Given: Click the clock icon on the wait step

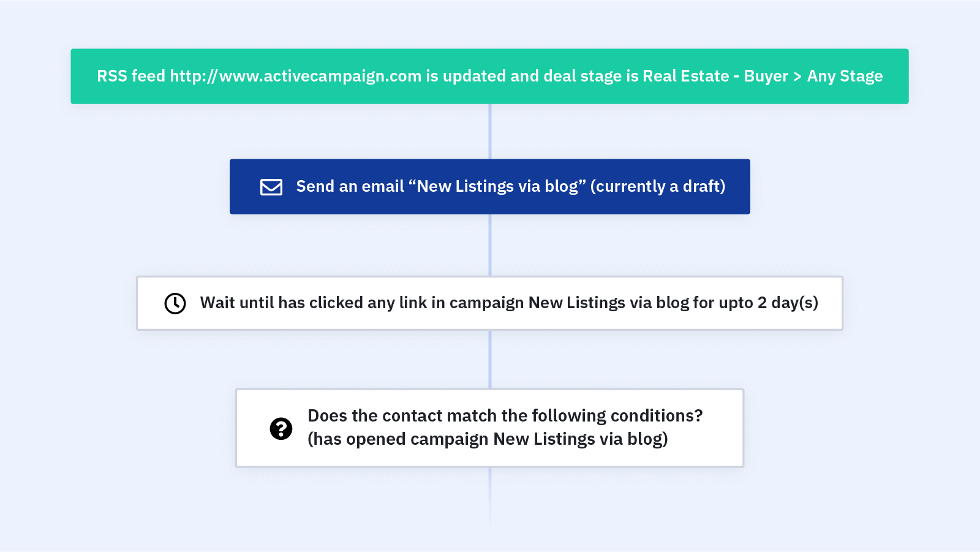Looking at the screenshot, I should coord(175,303).
